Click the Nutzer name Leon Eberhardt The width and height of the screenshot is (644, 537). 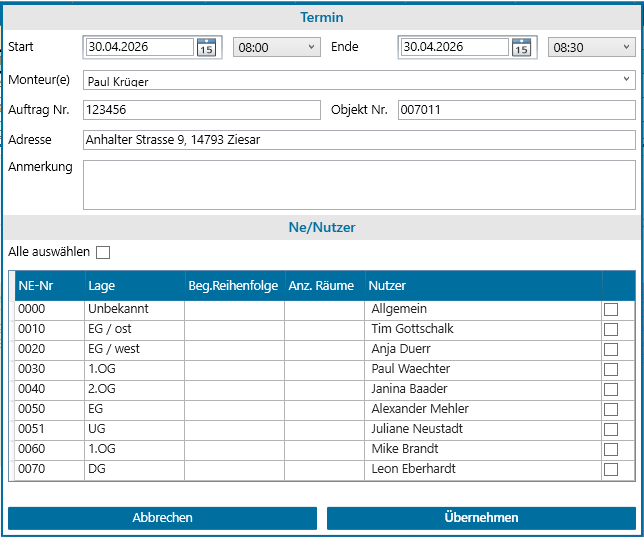click(414, 469)
